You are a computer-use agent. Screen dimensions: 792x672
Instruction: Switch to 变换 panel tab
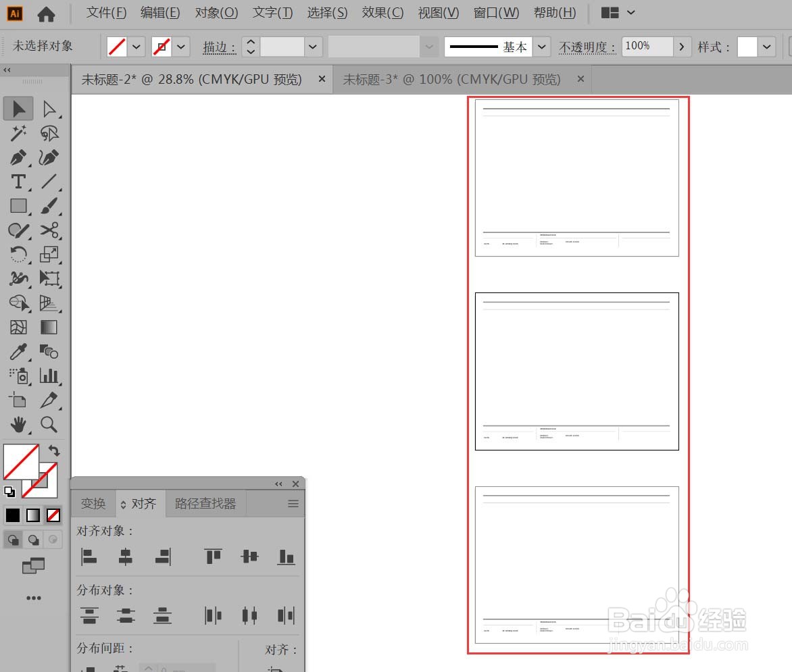point(93,503)
